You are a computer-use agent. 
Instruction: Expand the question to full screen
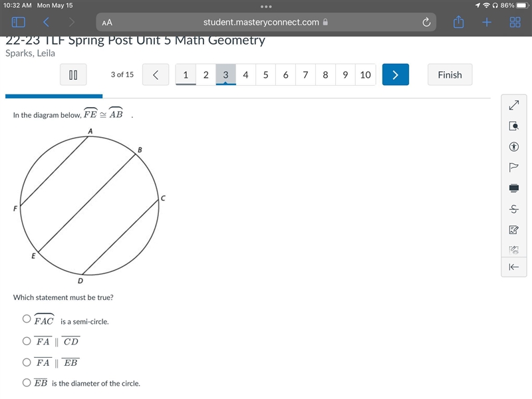point(514,105)
